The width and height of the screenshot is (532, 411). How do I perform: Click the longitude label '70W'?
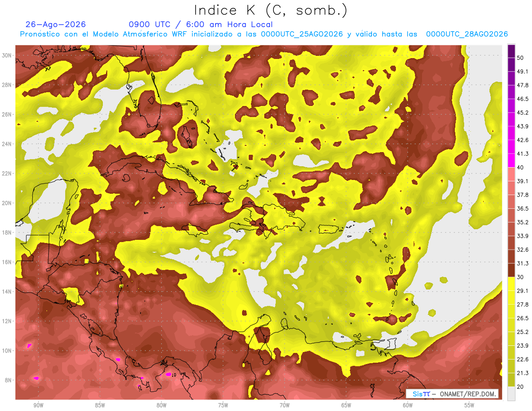point(285,406)
